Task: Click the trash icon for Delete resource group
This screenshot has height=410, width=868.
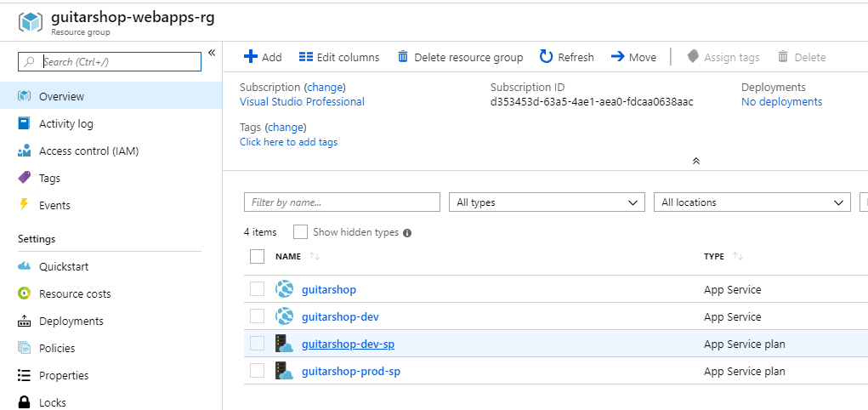Action: click(403, 56)
